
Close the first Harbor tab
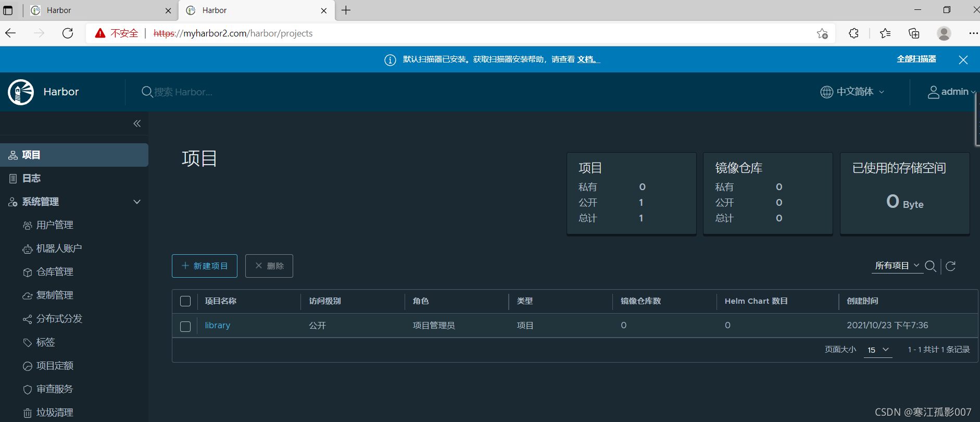[x=168, y=10]
